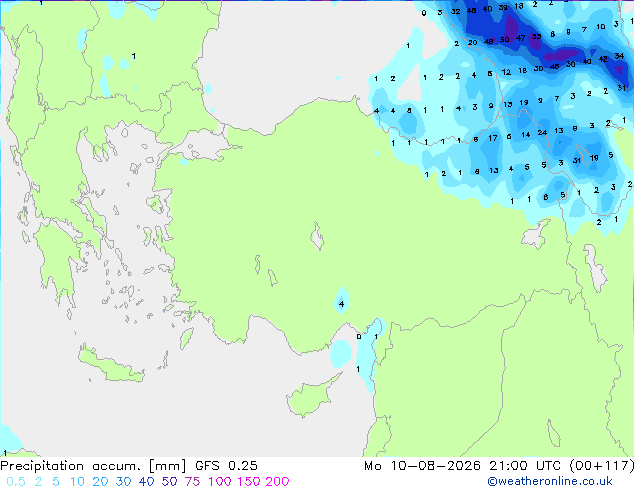Viewport: 634px width, 490px height.
Task: Click the '42' precipitation value on map
Action: point(603,59)
